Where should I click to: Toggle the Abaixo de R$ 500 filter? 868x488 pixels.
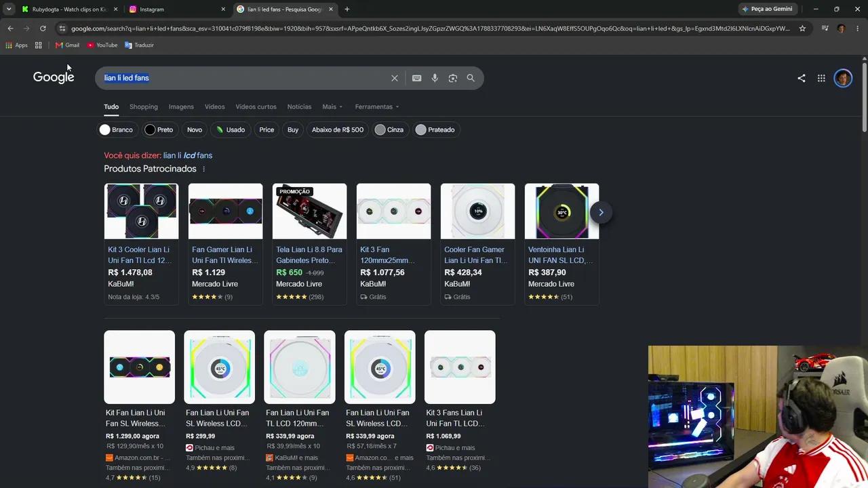point(338,129)
